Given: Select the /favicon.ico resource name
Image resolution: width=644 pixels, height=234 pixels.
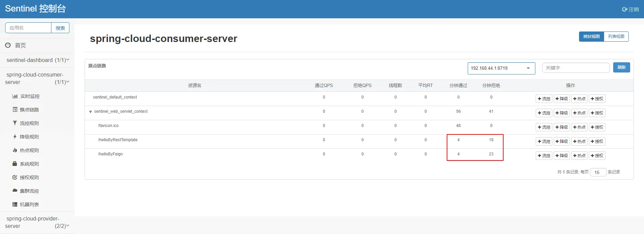Looking at the screenshot, I should click(108, 126).
